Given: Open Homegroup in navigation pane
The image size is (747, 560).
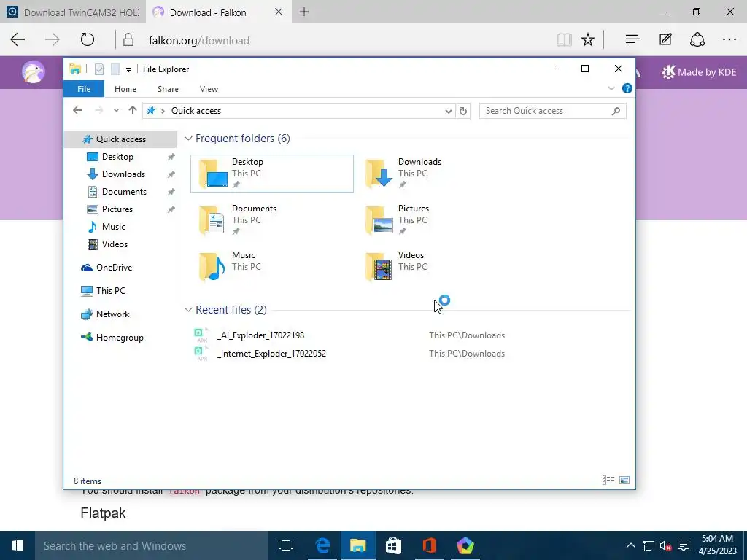Looking at the screenshot, I should coord(120,338).
